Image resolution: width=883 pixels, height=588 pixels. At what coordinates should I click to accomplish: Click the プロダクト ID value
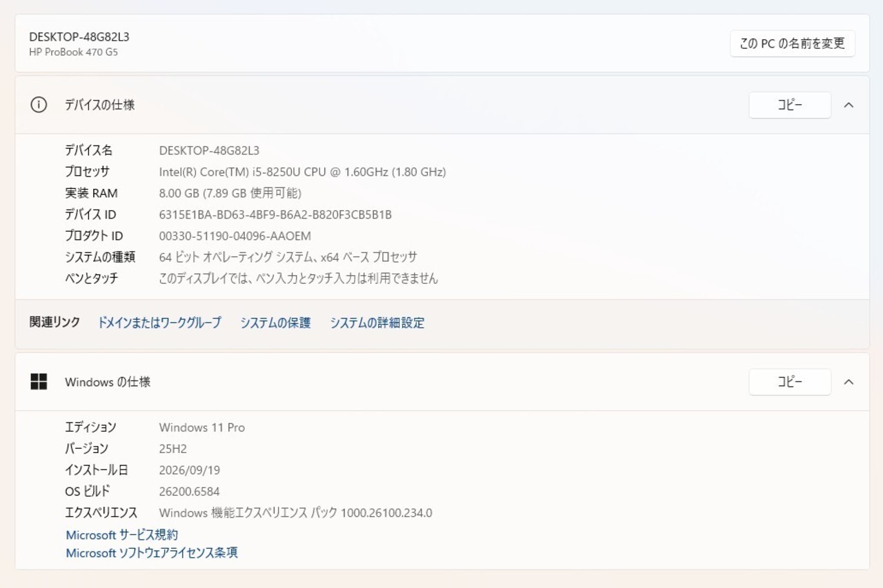tap(235, 236)
